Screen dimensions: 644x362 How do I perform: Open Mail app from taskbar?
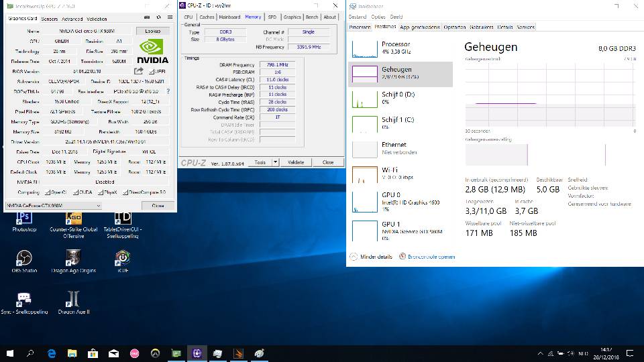pyautogui.click(x=114, y=353)
